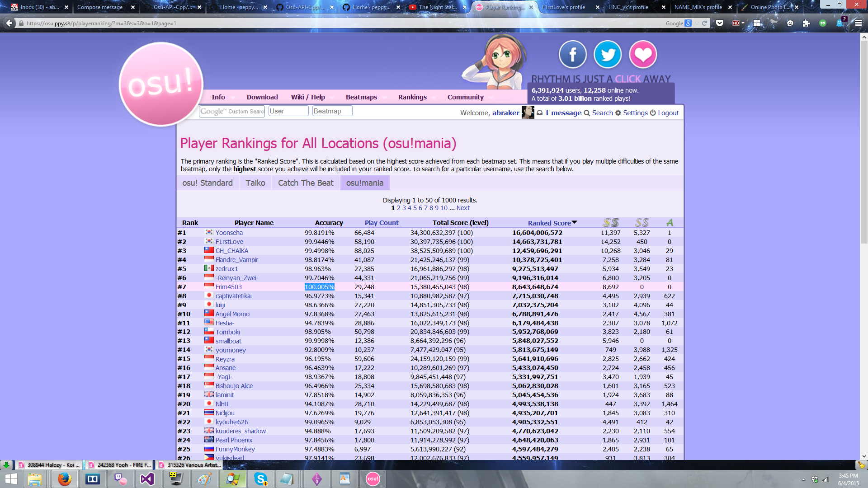This screenshot has width=868, height=488.
Task: Open the Wiki / Help menu
Action: (x=308, y=97)
